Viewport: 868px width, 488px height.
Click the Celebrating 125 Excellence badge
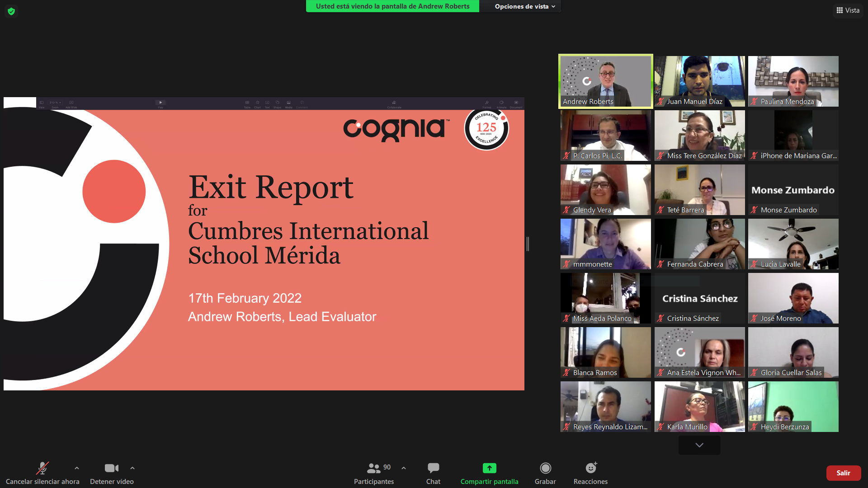pyautogui.click(x=486, y=129)
